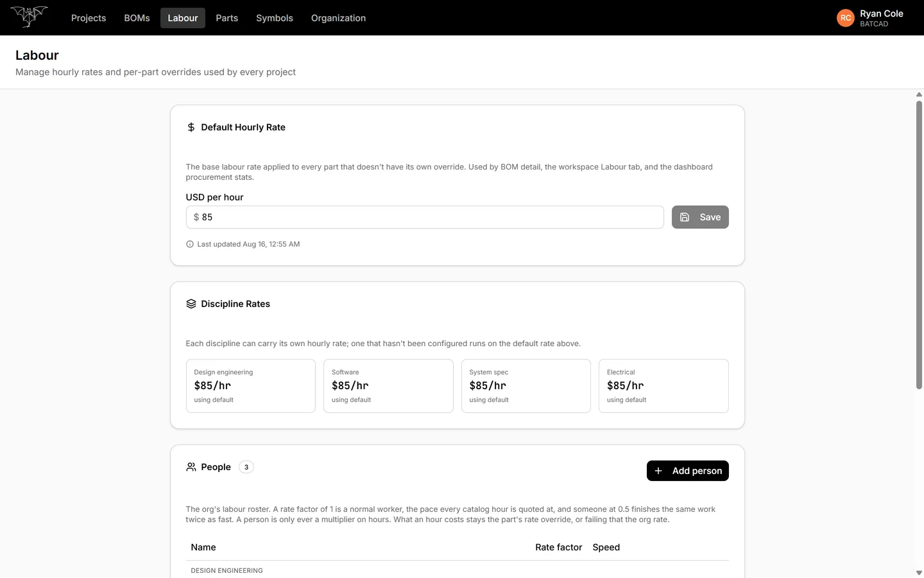The width and height of the screenshot is (924, 578).
Task: Select the Labour tab
Action: tap(183, 18)
